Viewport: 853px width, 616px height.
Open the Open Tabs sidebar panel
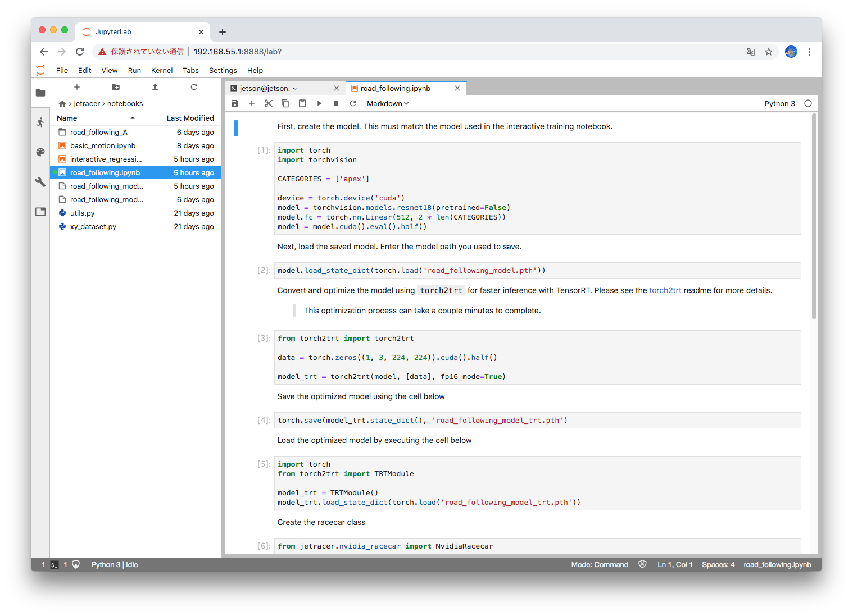coord(40,212)
